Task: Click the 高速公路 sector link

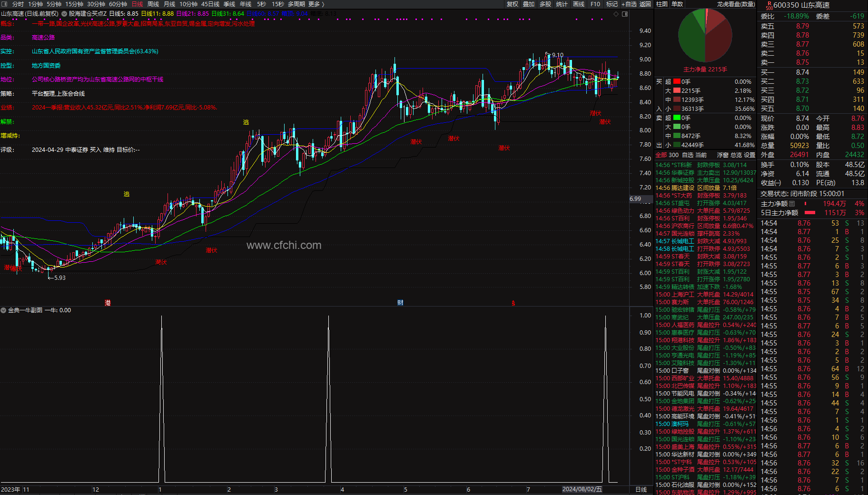Action: pos(43,38)
